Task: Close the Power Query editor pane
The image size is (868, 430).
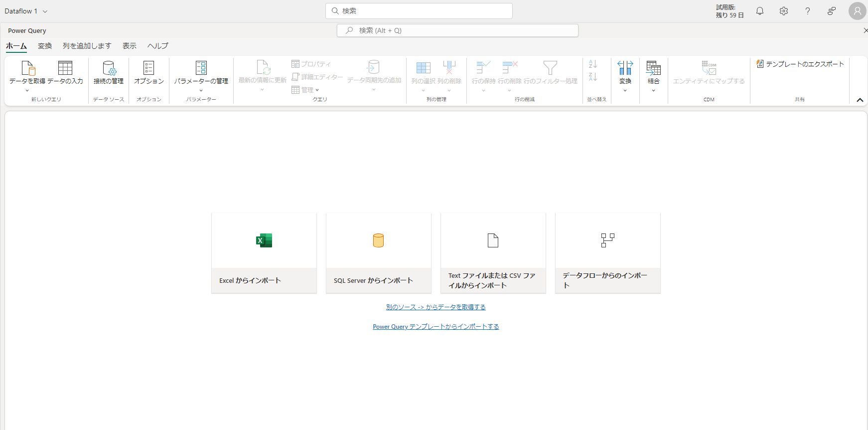Action: tap(865, 30)
